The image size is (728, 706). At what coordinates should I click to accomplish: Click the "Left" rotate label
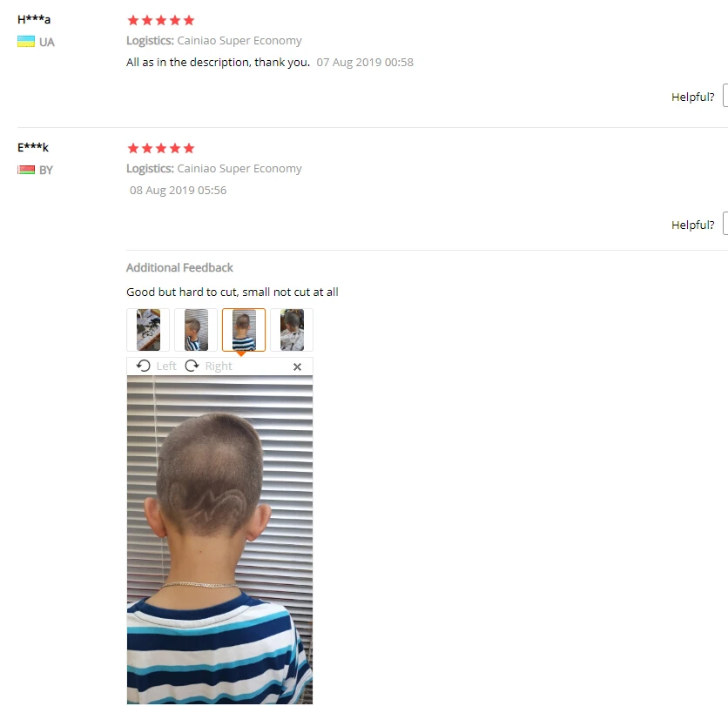tap(166, 366)
